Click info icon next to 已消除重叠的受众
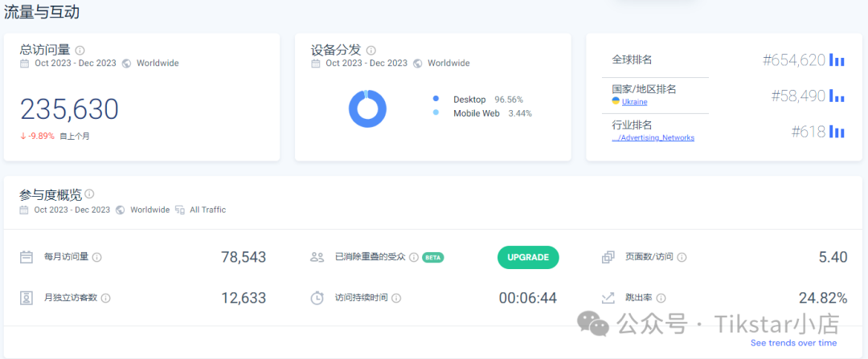The height and width of the screenshot is (359, 868). coord(414,257)
